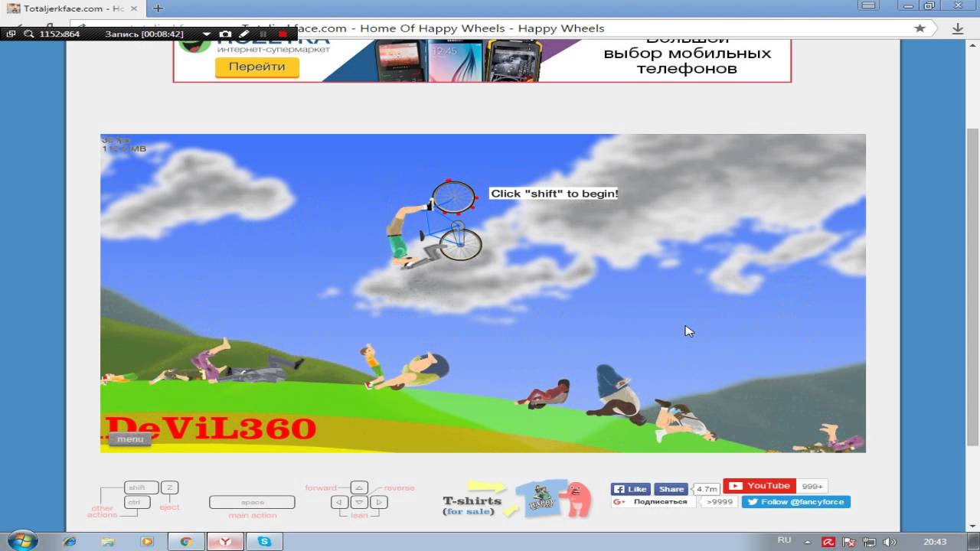This screenshot has height=551, width=980.
Task: Close the Totaljerkface.com tab
Action: pyautogui.click(x=135, y=8)
